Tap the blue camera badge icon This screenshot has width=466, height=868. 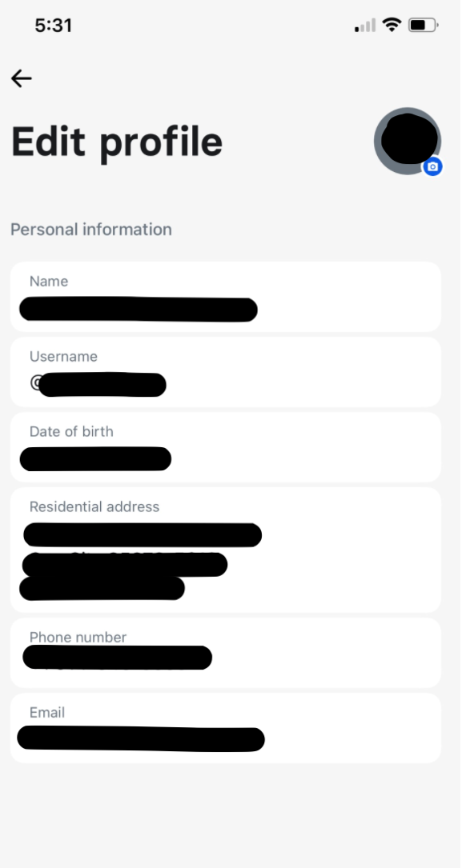coord(432,166)
